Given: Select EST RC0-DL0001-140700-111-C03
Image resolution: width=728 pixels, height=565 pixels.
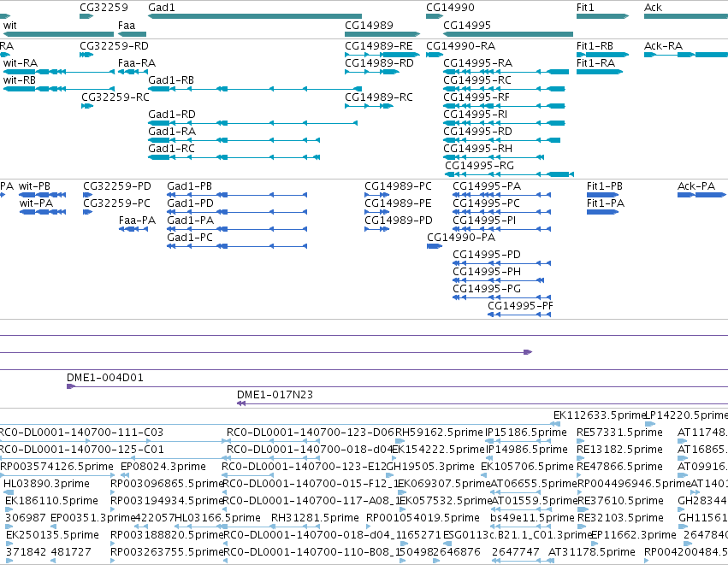Looking at the screenshot, I should click(80, 433).
